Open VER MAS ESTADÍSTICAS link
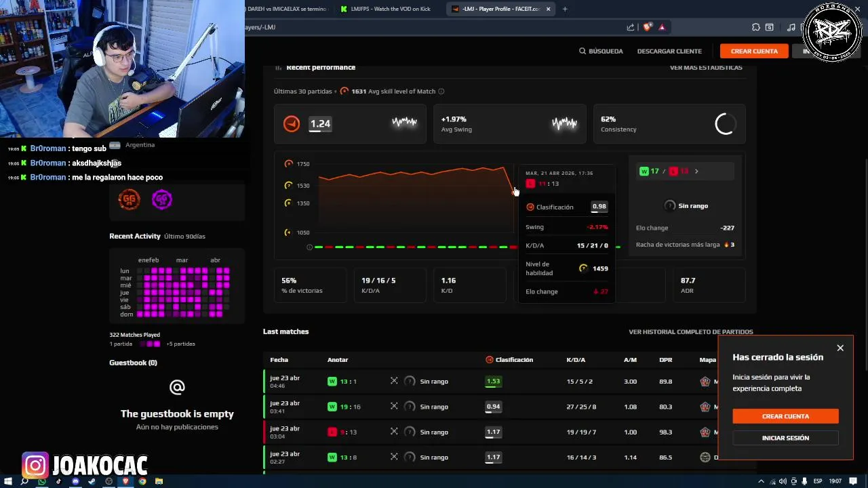 (x=706, y=67)
